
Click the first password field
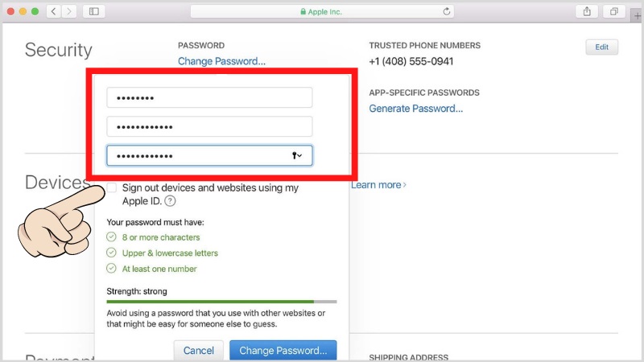point(209,97)
